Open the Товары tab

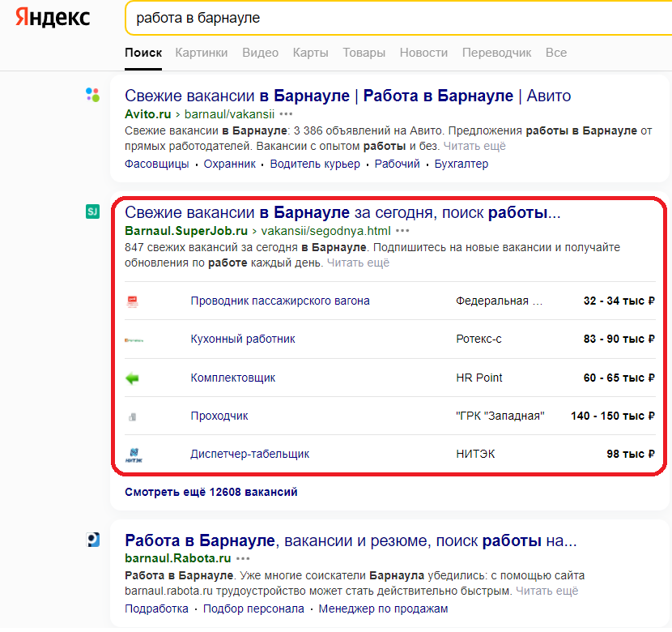364,53
